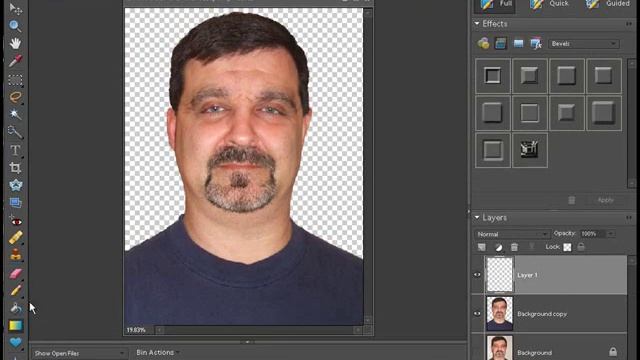Select the Red Eye Removal tool
The image size is (640, 360).
pyautogui.click(x=16, y=221)
